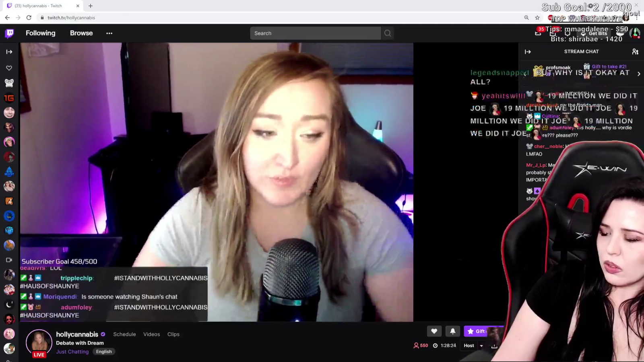Click the Host button
This screenshot has height=362, width=644.
pyautogui.click(x=469, y=346)
